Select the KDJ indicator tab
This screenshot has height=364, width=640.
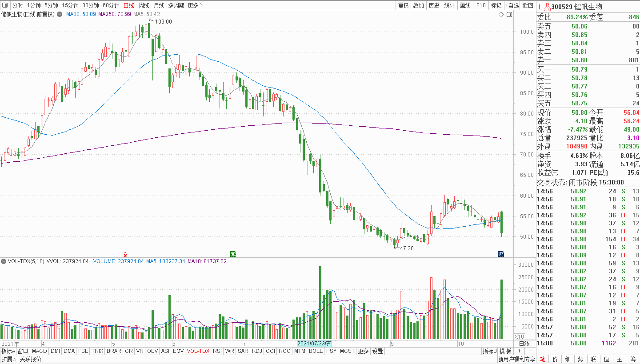point(257,351)
